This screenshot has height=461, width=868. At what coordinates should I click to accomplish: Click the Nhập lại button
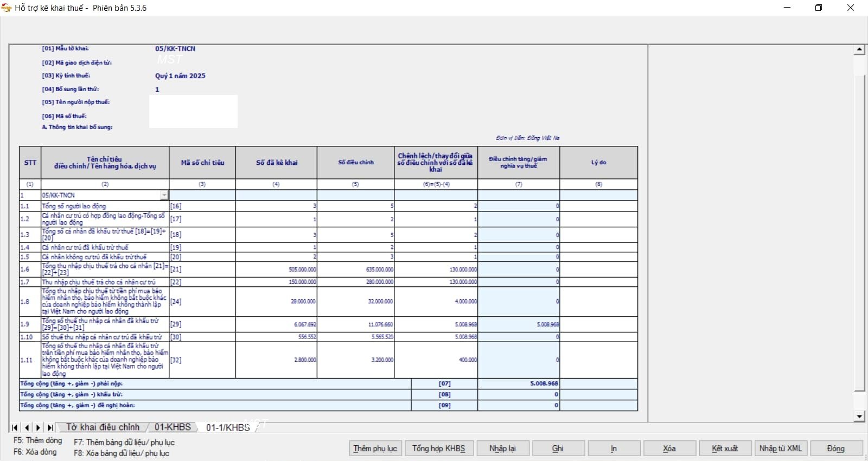click(502, 449)
